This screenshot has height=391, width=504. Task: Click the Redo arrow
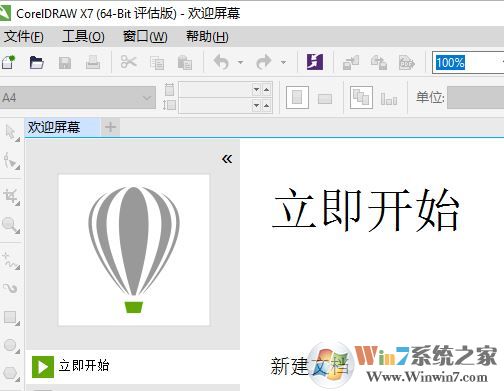coord(264,62)
